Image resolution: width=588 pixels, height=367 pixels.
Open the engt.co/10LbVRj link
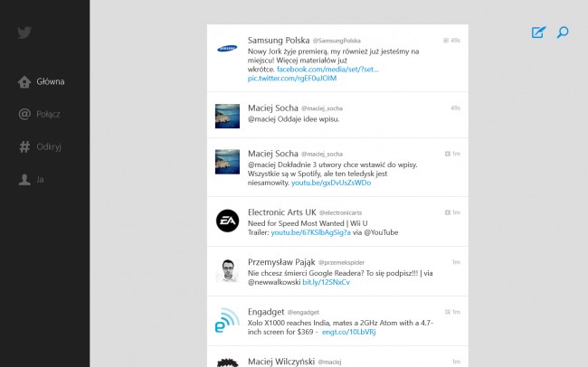pos(349,332)
